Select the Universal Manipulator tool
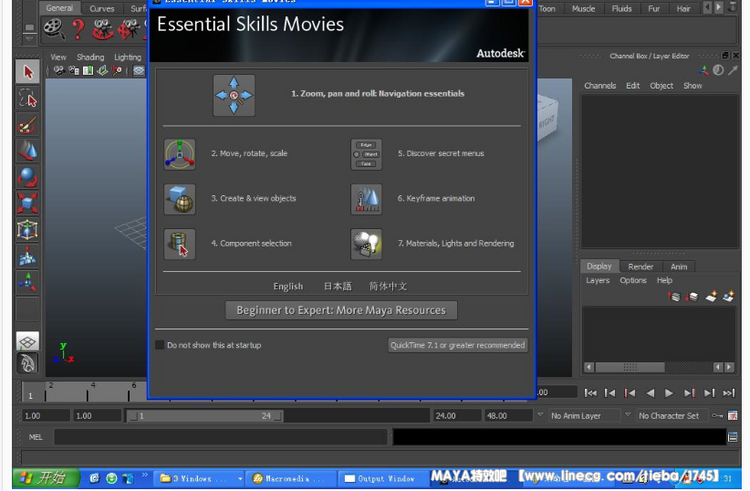The height and width of the screenshot is (491, 750). (28, 229)
